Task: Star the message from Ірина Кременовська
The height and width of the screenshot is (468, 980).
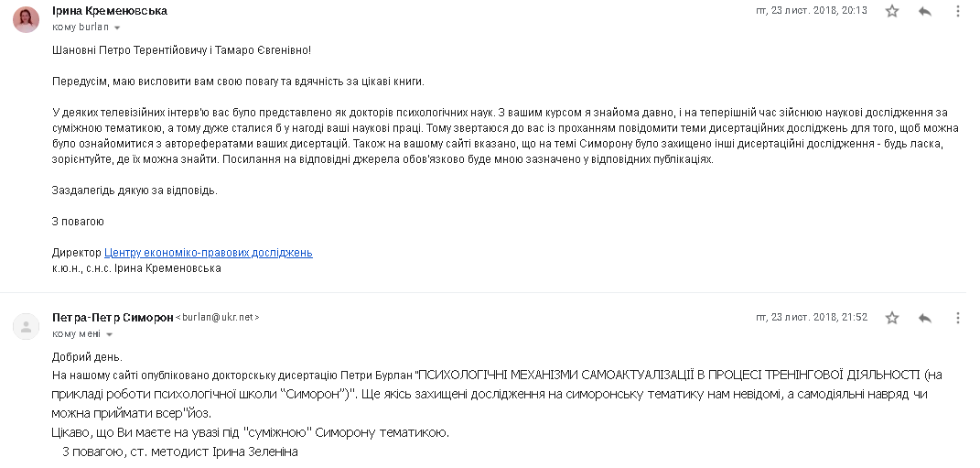Action: click(x=892, y=11)
